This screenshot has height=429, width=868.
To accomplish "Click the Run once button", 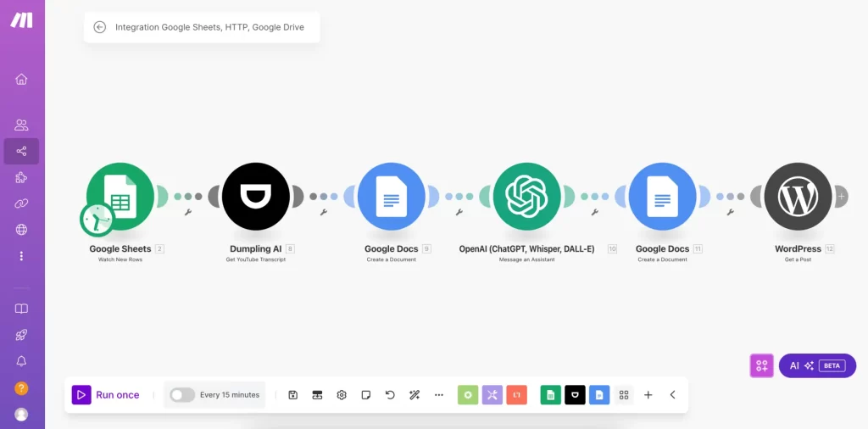I will click(106, 395).
